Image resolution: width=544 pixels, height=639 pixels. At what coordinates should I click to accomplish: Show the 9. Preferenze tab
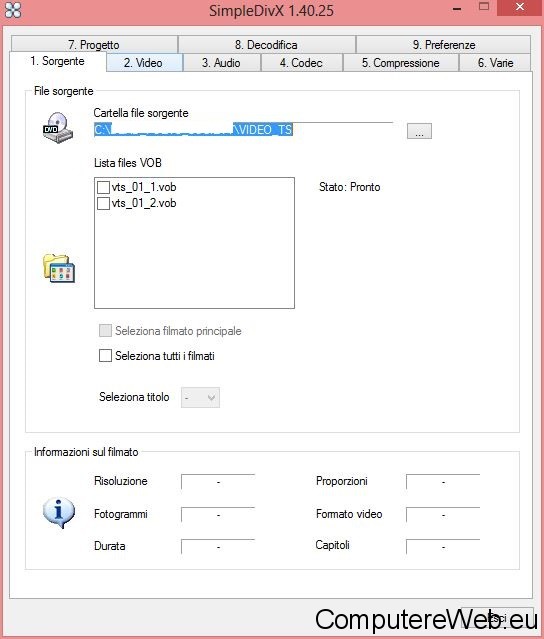(x=444, y=44)
